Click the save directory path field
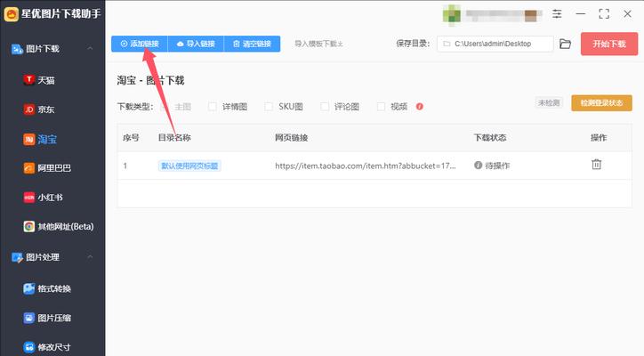 tap(495, 44)
